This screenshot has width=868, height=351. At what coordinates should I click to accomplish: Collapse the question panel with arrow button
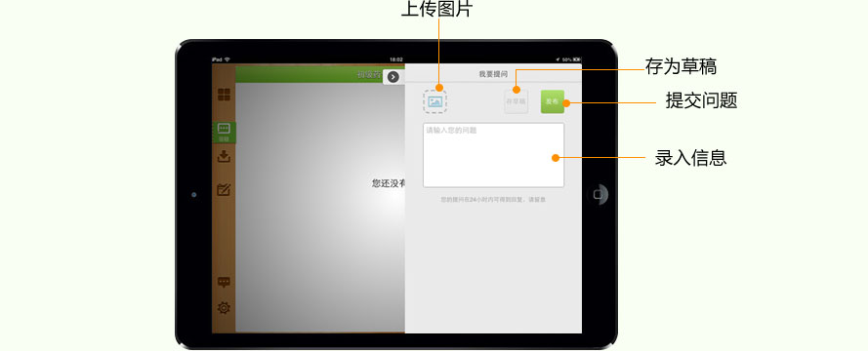(x=393, y=77)
